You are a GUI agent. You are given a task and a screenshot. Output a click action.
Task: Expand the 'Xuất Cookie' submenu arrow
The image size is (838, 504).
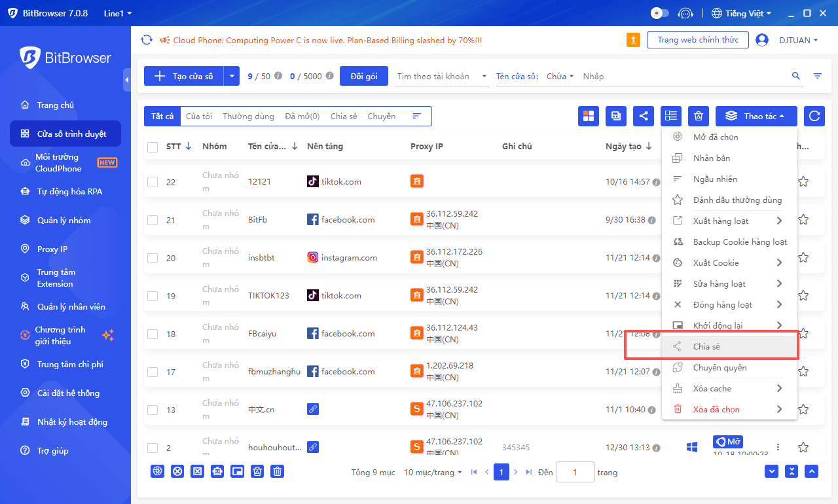pos(780,262)
